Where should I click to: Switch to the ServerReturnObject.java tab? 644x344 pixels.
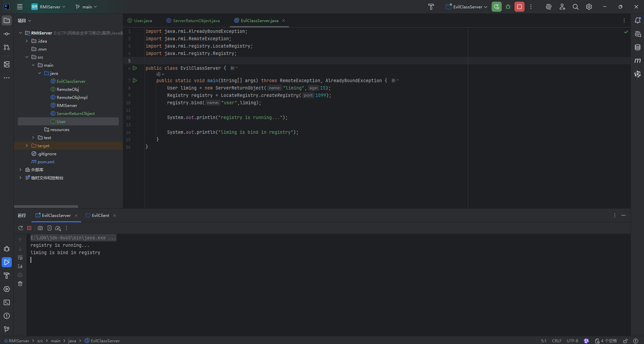pyautogui.click(x=196, y=21)
